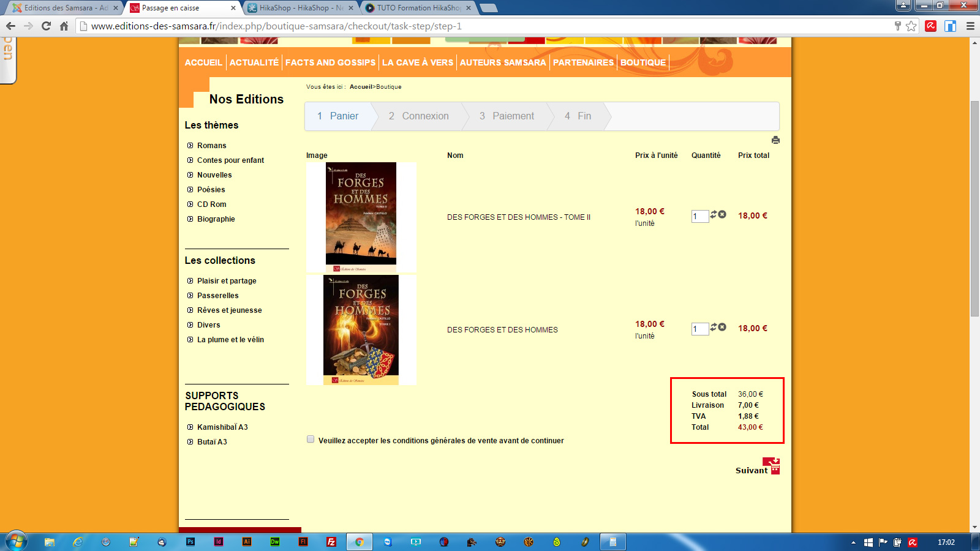Open the calculator in the taskbar

click(612, 542)
